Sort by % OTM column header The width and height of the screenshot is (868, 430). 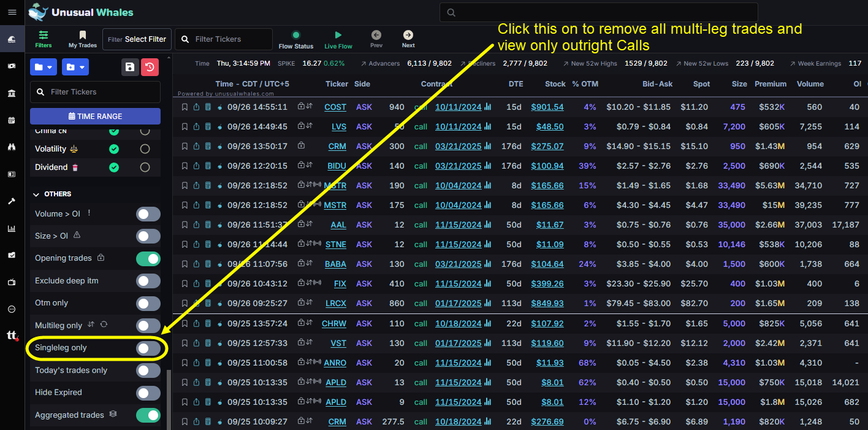(x=585, y=84)
